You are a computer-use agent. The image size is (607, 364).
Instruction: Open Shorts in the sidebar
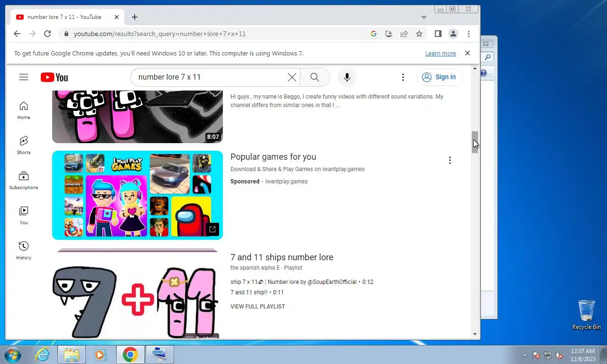tap(24, 146)
